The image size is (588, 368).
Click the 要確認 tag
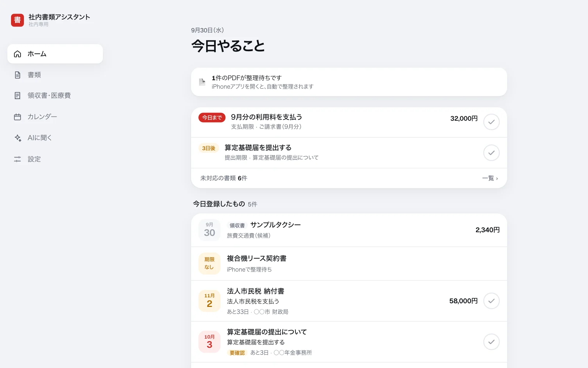point(237,353)
